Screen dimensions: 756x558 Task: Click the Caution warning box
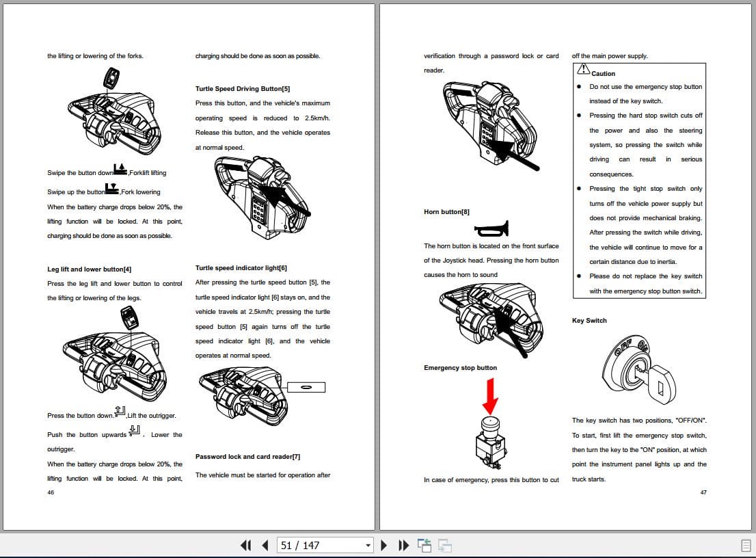tap(639, 181)
